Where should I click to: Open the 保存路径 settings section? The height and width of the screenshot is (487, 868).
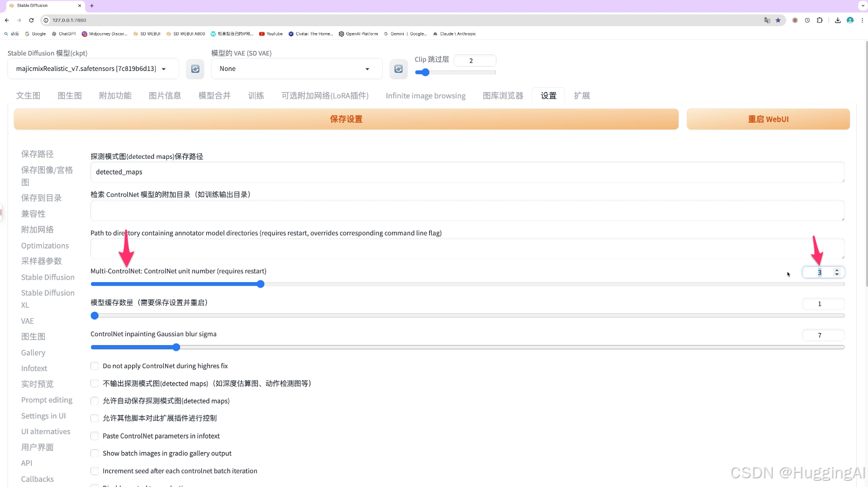pos(37,154)
